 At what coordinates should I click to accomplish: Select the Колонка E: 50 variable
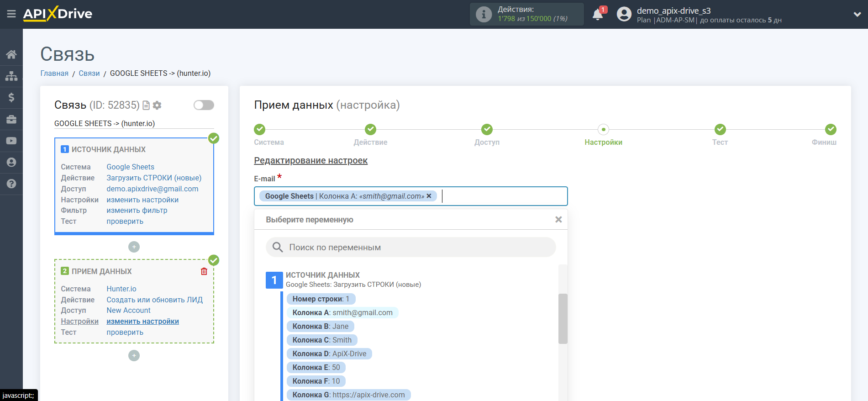(316, 367)
